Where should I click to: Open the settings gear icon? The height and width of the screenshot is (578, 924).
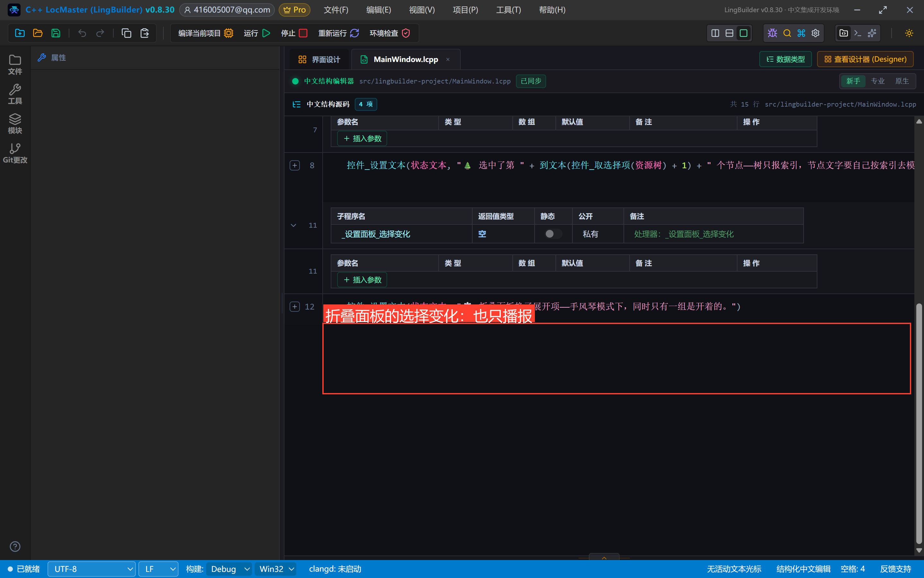coord(815,33)
